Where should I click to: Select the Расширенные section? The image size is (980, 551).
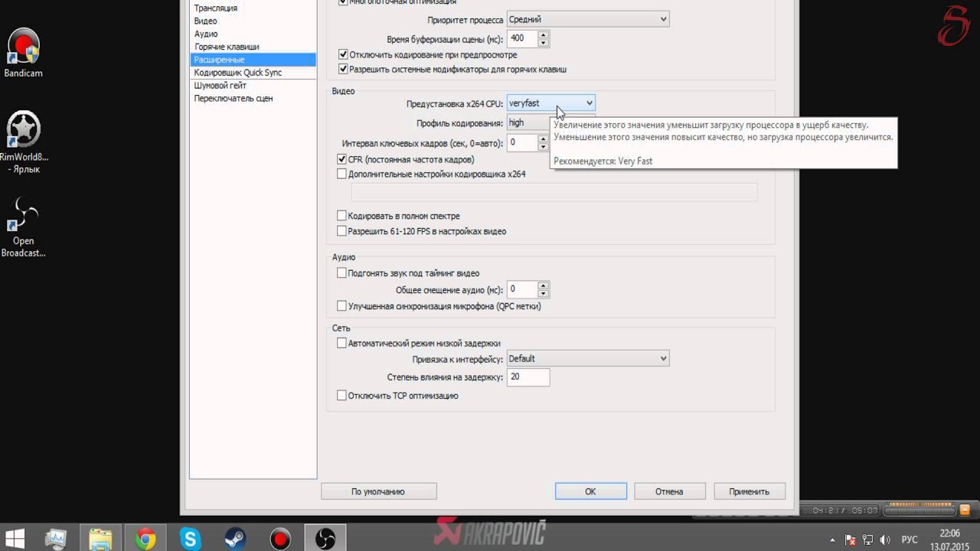tap(253, 59)
